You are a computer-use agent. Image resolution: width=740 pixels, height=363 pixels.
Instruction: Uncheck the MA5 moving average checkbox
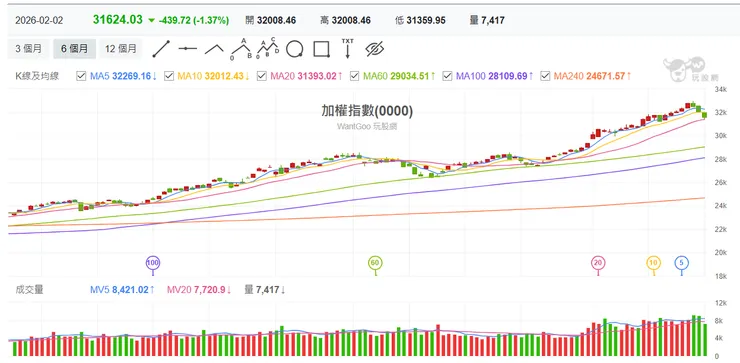(81, 76)
